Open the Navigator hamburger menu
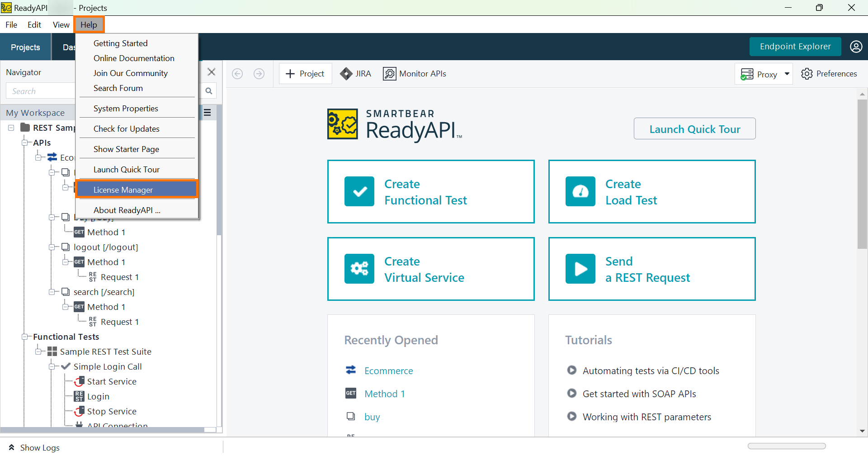This screenshot has width=868, height=456. (x=208, y=112)
